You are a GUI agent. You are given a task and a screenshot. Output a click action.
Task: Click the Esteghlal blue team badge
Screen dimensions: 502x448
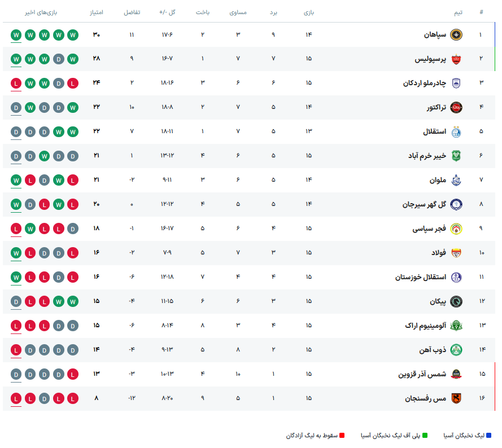coord(456,131)
